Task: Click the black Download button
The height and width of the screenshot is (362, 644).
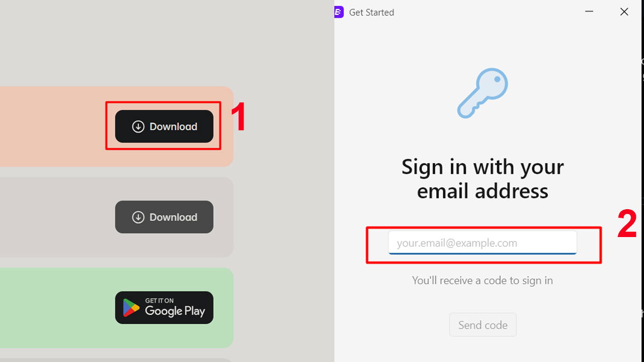Action: (x=164, y=127)
